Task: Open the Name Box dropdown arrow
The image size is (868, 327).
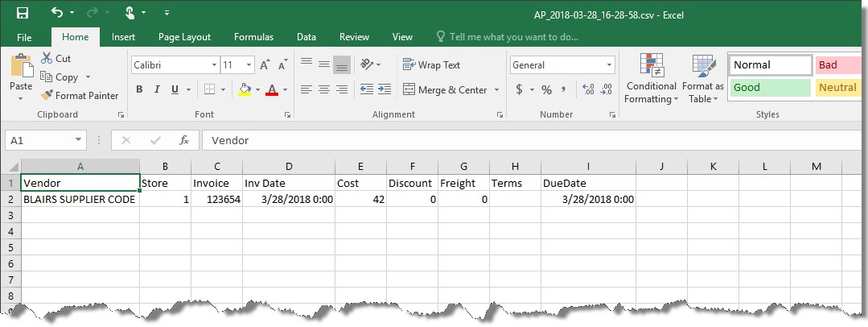Action: click(79, 140)
